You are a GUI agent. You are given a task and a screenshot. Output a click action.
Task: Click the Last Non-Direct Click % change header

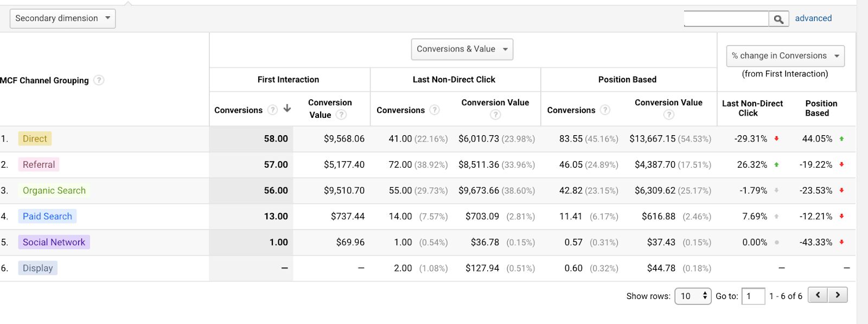[x=752, y=108]
